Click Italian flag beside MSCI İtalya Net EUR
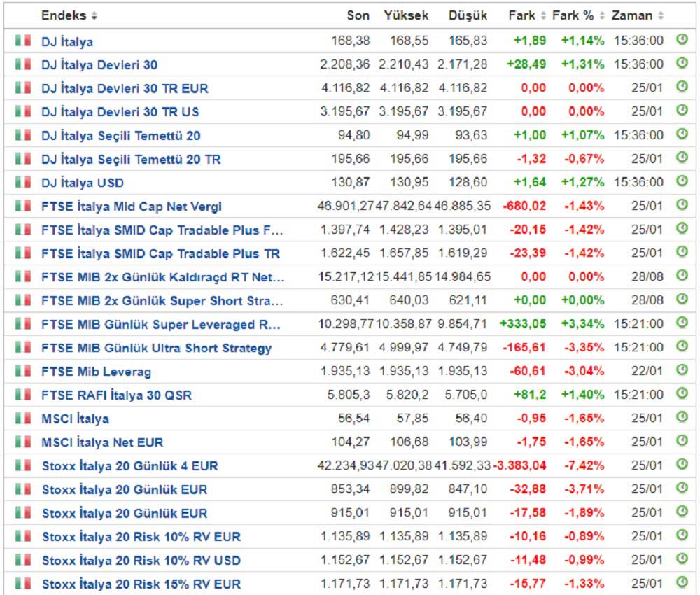The image size is (700, 595). pos(23,442)
